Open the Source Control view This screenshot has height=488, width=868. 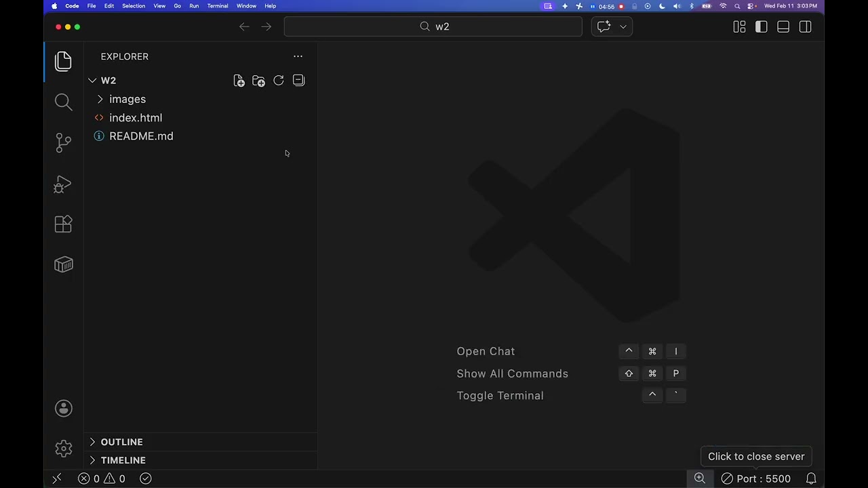(x=63, y=142)
